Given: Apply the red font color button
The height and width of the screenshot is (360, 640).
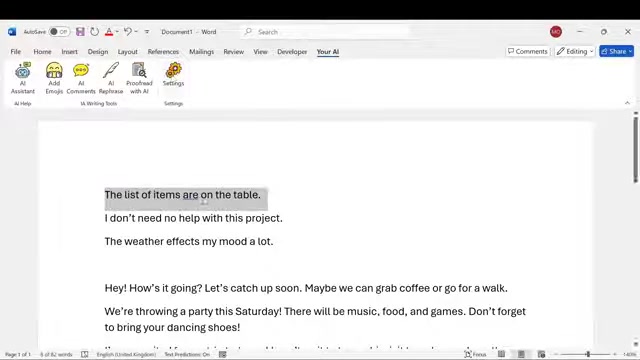Looking at the screenshot, I should click(x=109, y=32).
